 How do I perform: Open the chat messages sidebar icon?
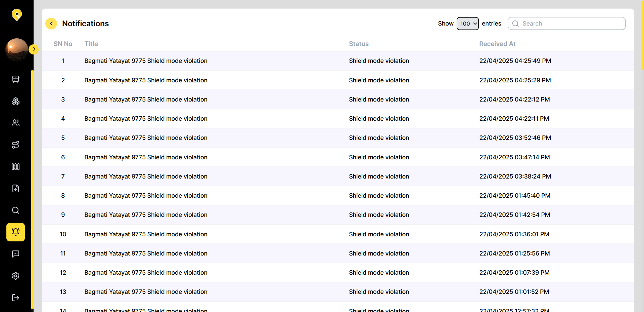15,254
